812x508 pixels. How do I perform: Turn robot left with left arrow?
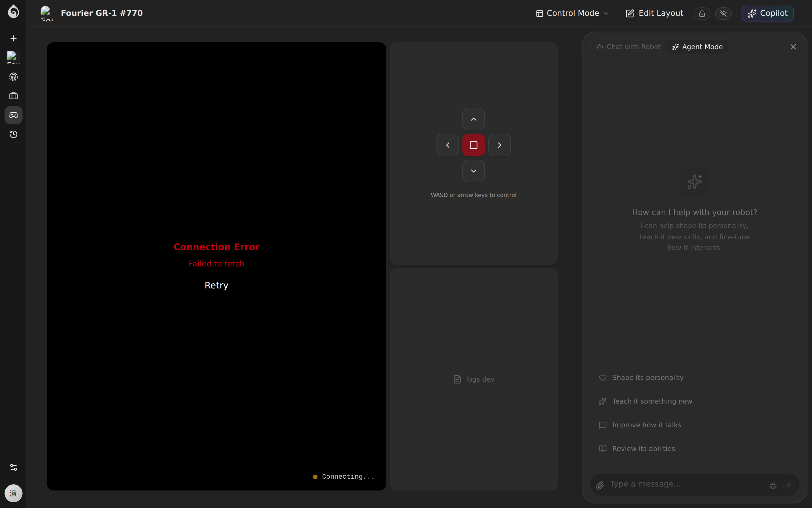tap(448, 145)
